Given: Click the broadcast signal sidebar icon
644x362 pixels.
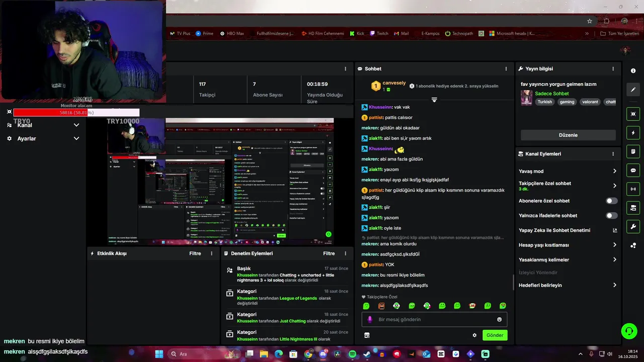Looking at the screenshot, I should (633, 189).
